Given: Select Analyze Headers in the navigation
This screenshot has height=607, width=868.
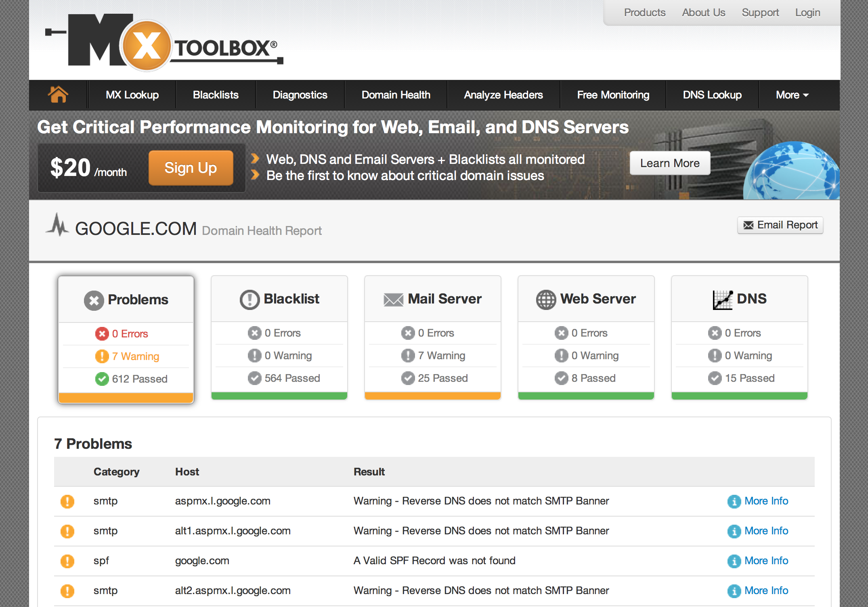Looking at the screenshot, I should tap(503, 94).
